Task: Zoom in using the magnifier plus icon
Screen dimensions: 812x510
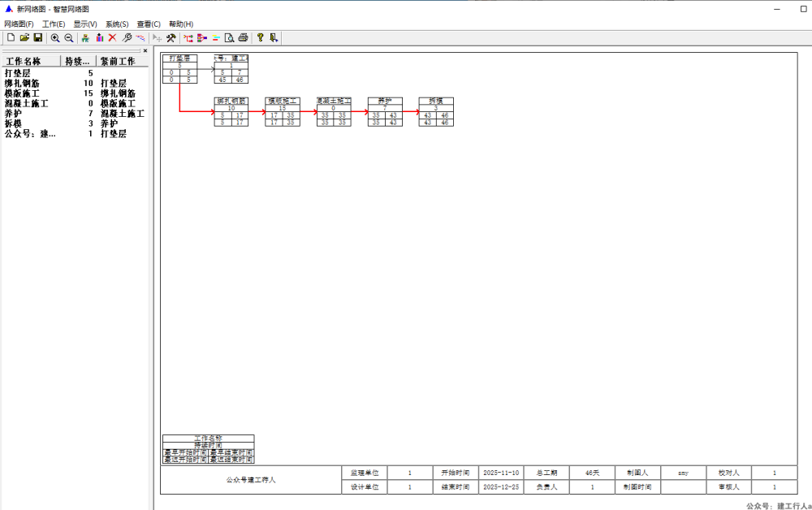Action: [x=55, y=38]
